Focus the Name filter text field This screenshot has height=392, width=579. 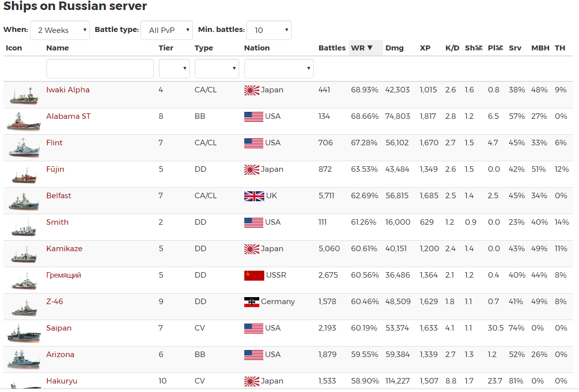[x=100, y=68]
